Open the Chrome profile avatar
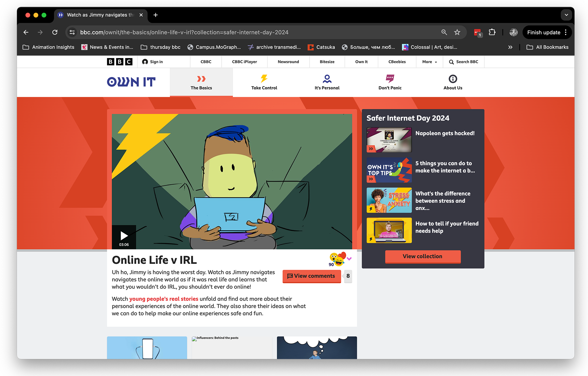588x376 pixels. coord(514,32)
